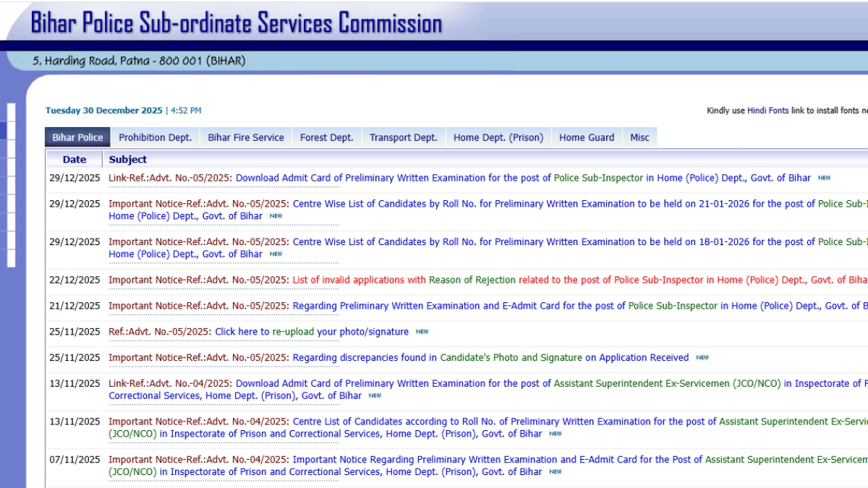Switch to the Prohibition Dept. tab

155,137
